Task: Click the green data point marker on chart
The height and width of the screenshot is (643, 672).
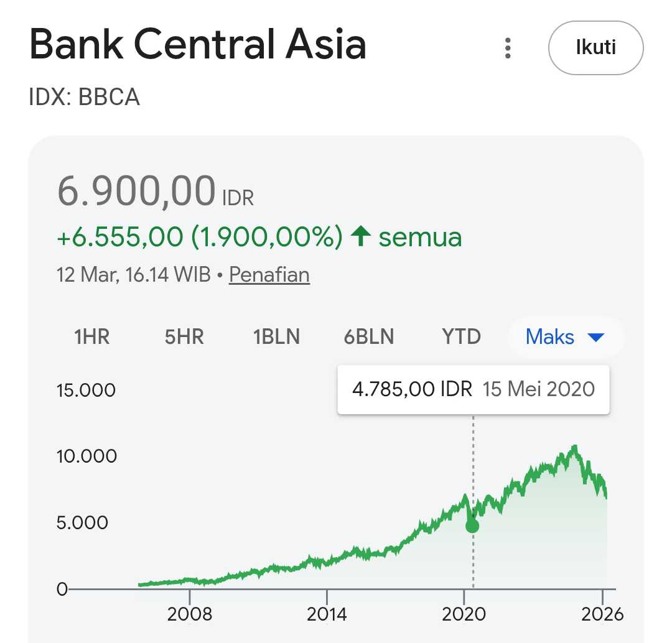Action: (472, 526)
